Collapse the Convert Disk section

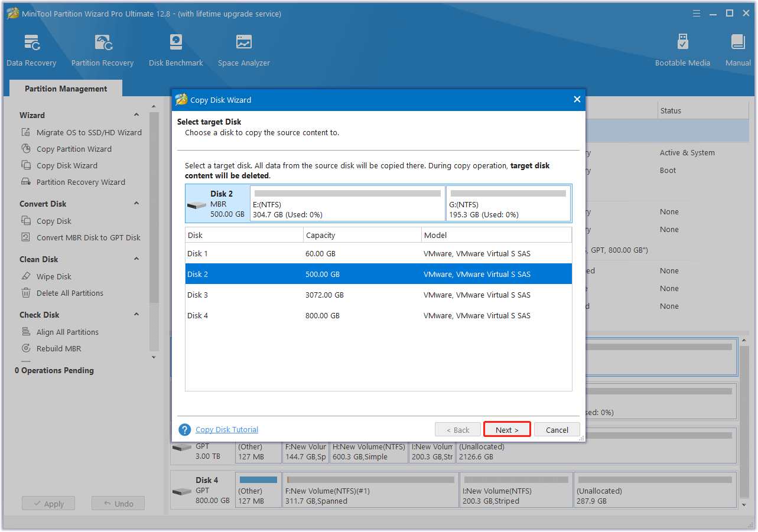[x=136, y=204]
